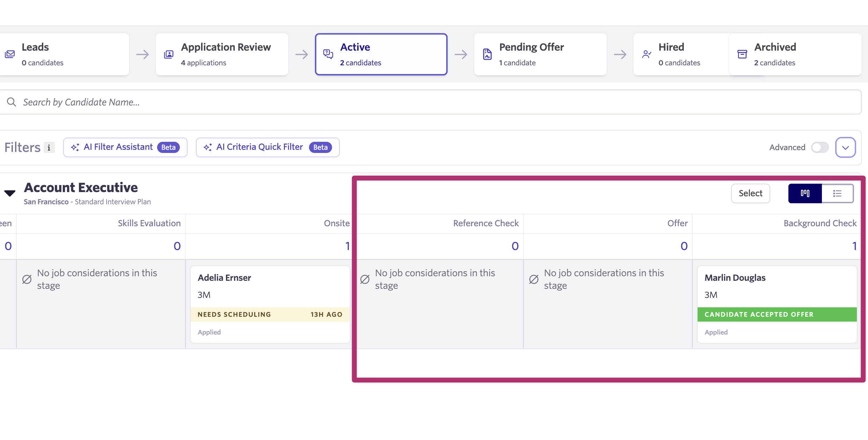Click the Leads envelope icon

(10, 54)
